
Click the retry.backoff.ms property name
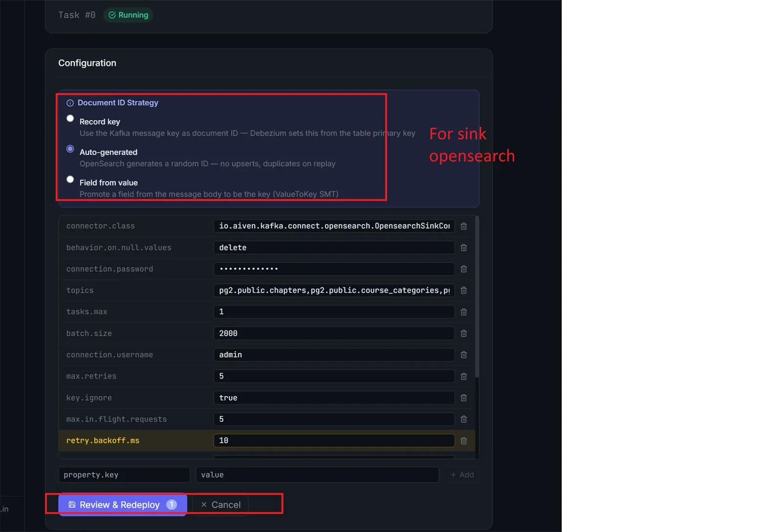[x=103, y=441]
